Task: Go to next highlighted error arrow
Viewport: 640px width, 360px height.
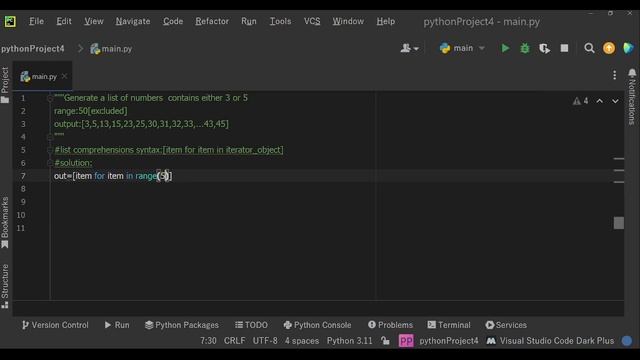Action: (x=615, y=101)
